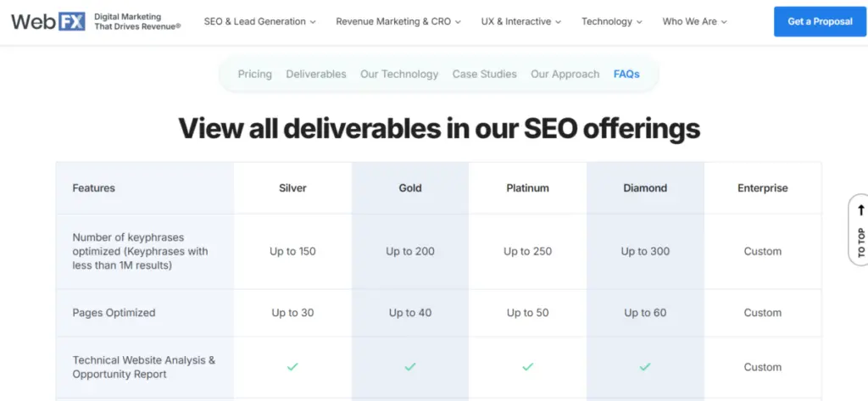The width and height of the screenshot is (868, 401).
Task: Click the Gold plan column header
Action: pyautogui.click(x=410, y=188)
